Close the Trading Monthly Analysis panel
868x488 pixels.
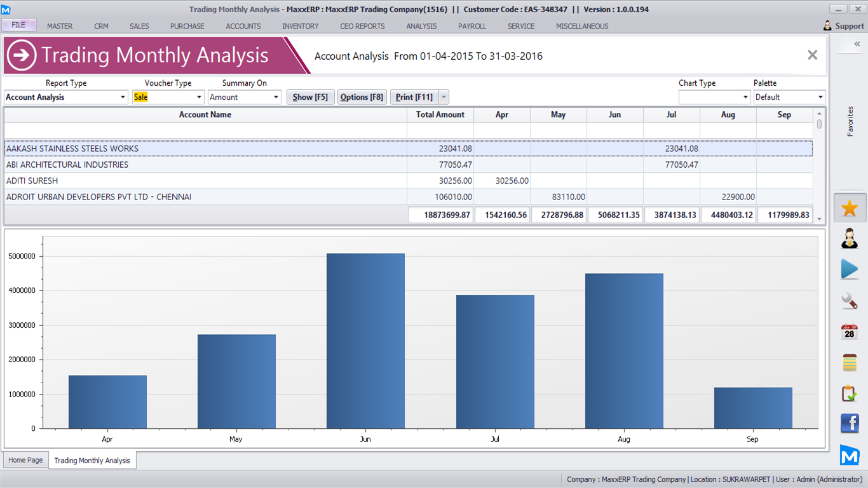812,55
